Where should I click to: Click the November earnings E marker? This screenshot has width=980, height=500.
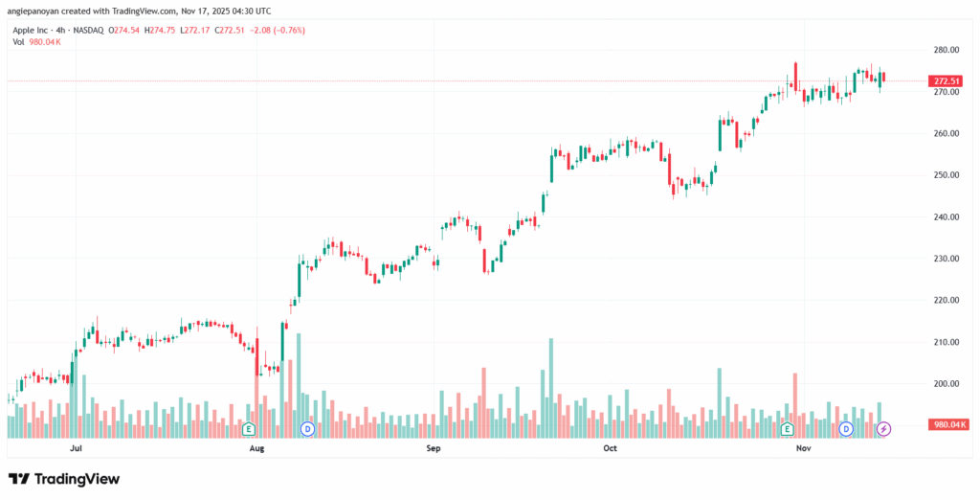[x=789, y=428]
